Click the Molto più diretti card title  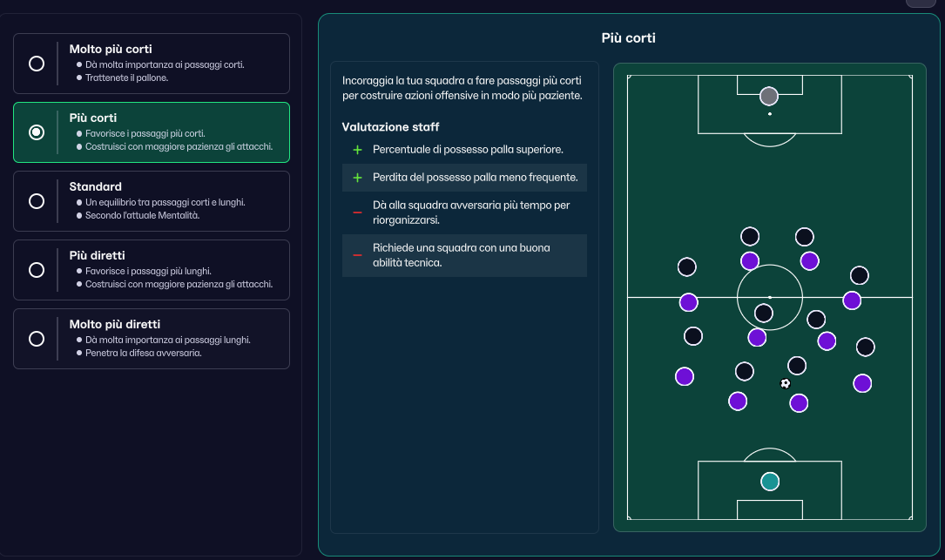[114, 324]
